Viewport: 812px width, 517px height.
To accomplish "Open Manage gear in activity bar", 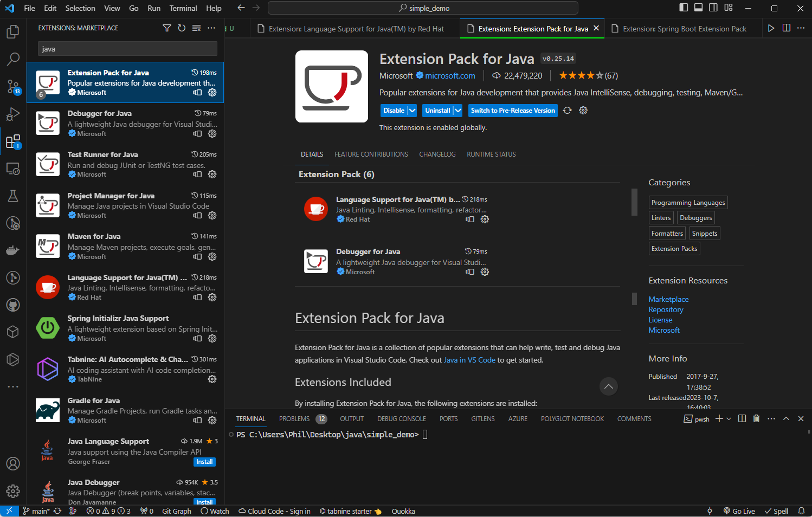I will (x=13, y=491).
